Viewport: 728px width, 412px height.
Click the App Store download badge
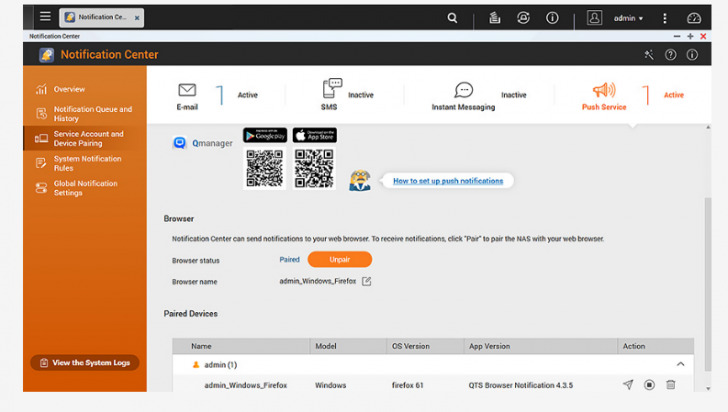[314, 135]
